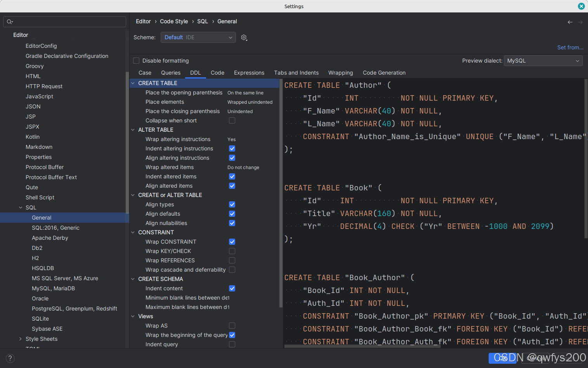
Task: Enable Wrap REFERENCES checkbox
Action: pyautogui.click(x=232, y=260)
